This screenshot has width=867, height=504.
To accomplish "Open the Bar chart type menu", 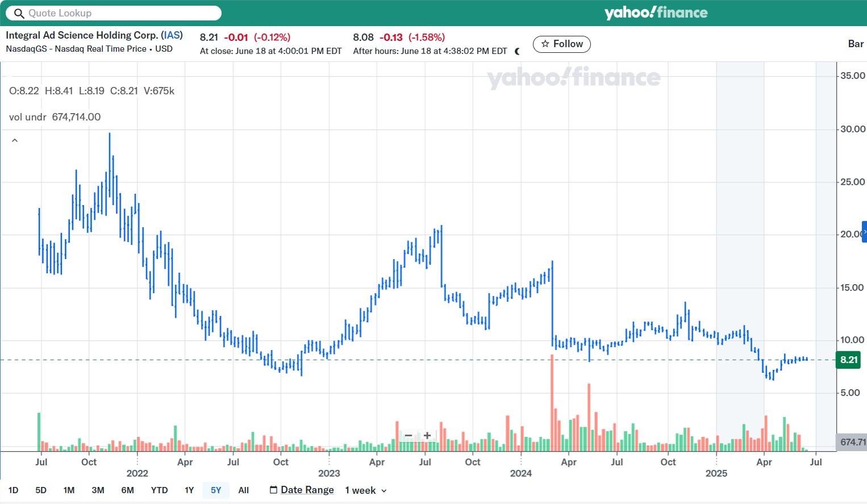I will pos(856,44).
